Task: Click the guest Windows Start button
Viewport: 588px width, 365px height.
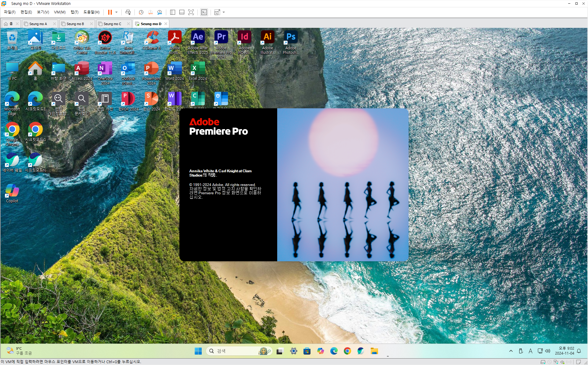Action: tap(198, 351)
